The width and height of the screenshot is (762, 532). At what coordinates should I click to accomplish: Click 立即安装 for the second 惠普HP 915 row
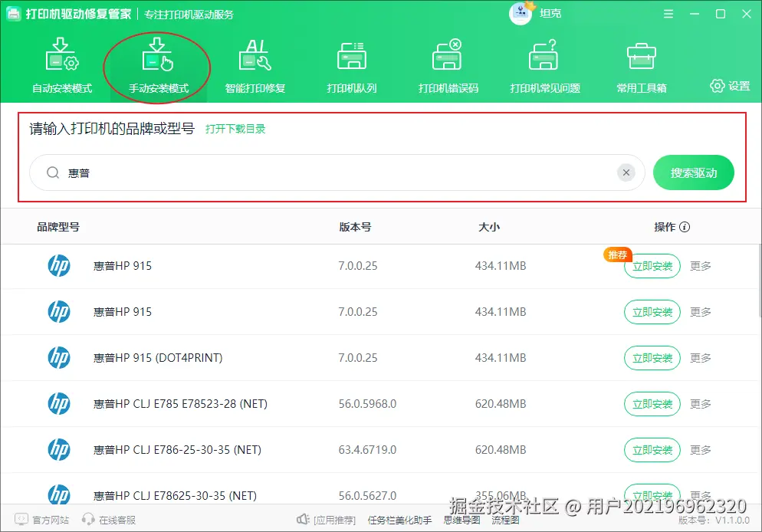[x=652, y=312]
